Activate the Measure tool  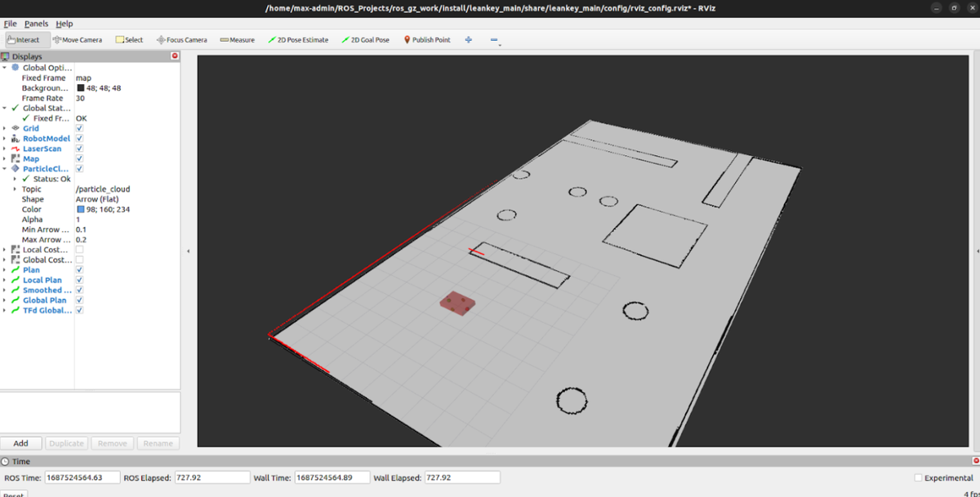point(238,39)
